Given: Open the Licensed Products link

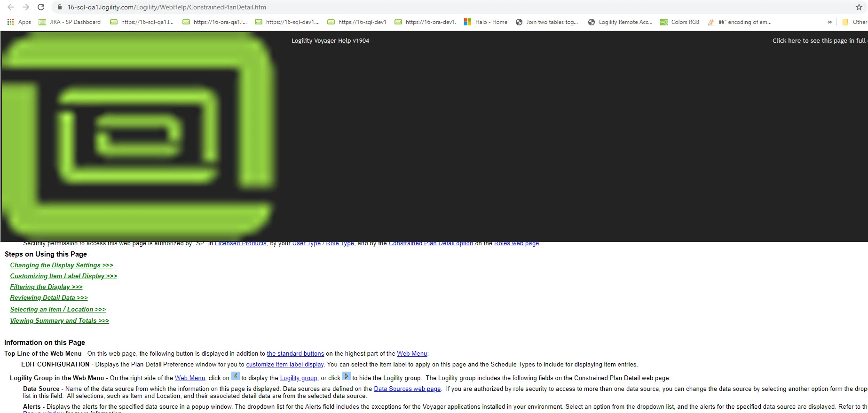Looking at the screenshot, I should tap(240, 243).
